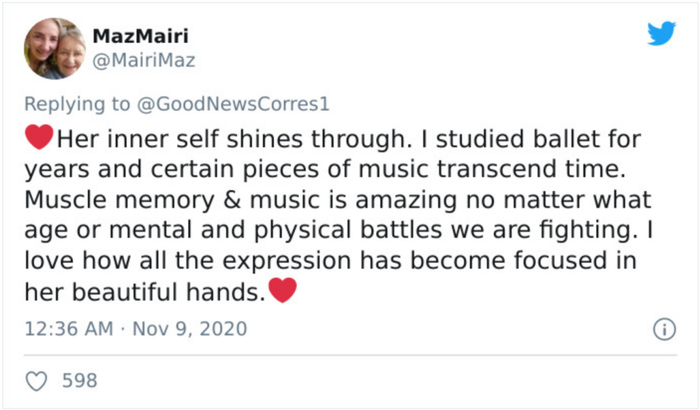This screenshot has height=410, width=700.
Task: Click the 12:36 AM timestamp
Action: click(x=67, y=328)
